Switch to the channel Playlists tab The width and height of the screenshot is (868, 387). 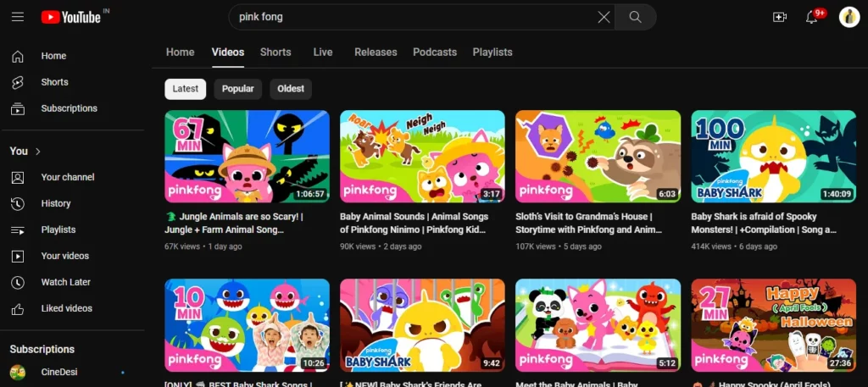(492, 53)
